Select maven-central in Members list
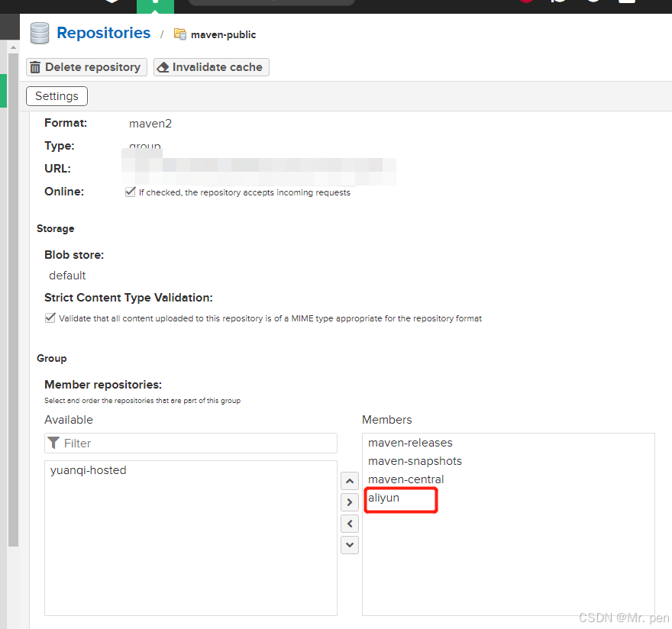 coord(405,479)
